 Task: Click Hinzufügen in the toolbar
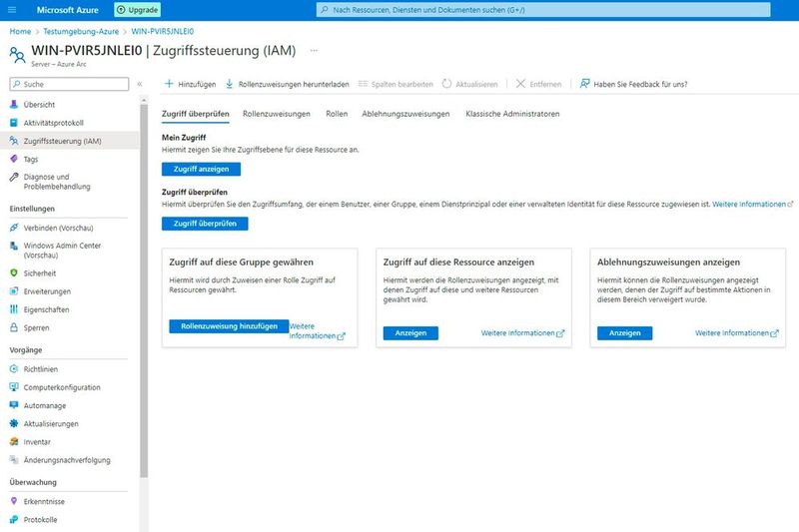click(x=190, y=84)
